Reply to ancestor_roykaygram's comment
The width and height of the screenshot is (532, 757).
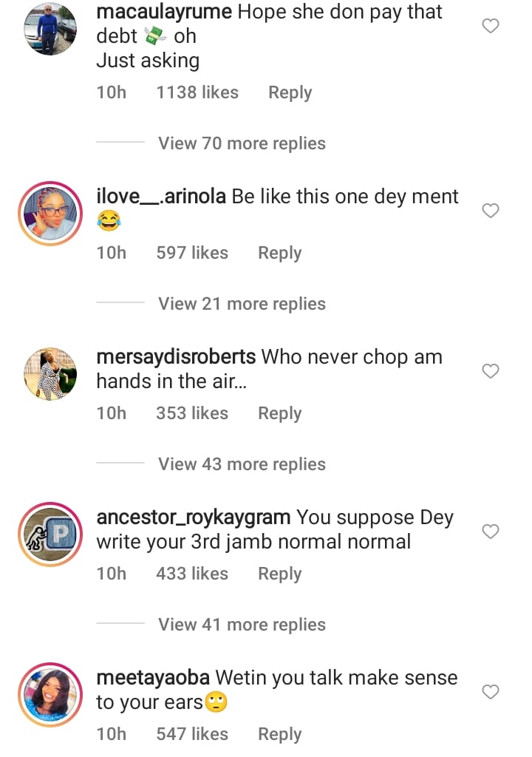pyautogui.click(x=279, y=574)
